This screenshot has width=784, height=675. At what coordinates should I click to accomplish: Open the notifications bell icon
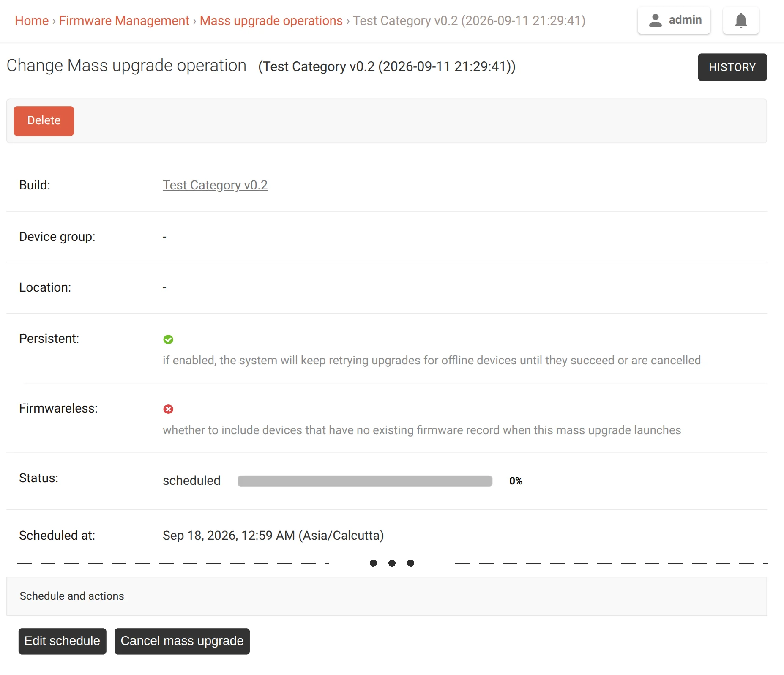coord(741,20)
